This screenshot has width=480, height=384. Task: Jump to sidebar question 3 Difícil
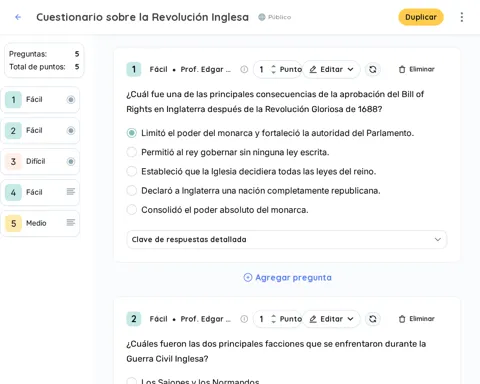[x=40, y=162]
